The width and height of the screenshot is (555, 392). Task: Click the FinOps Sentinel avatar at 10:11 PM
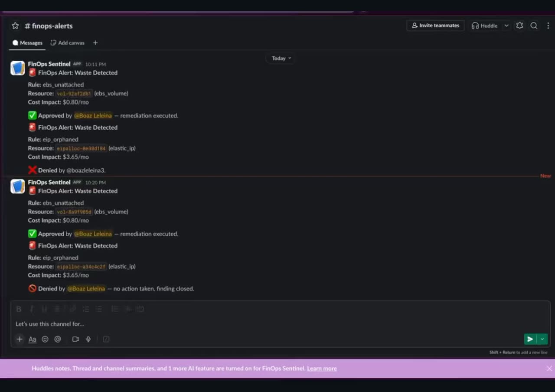click(x=18, y=68)
